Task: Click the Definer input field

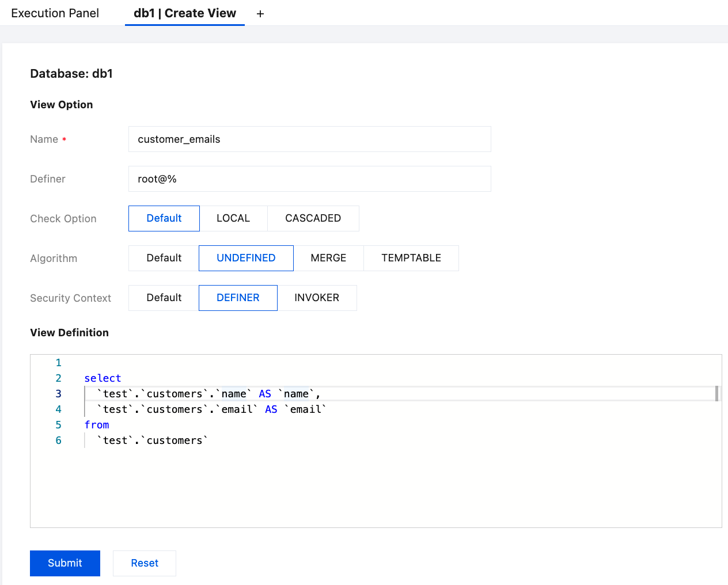Action: tap(310, 179)
